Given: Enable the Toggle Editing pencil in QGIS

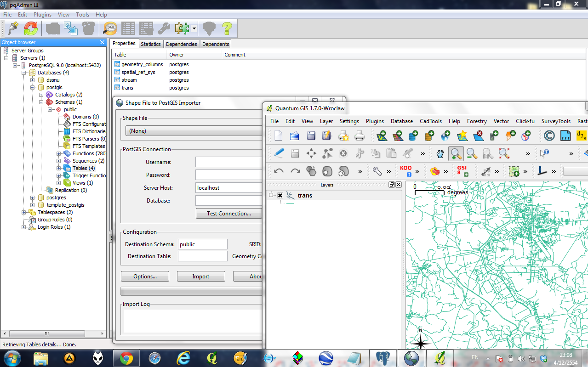Looking at the screenshot, I should coord(279,153).
